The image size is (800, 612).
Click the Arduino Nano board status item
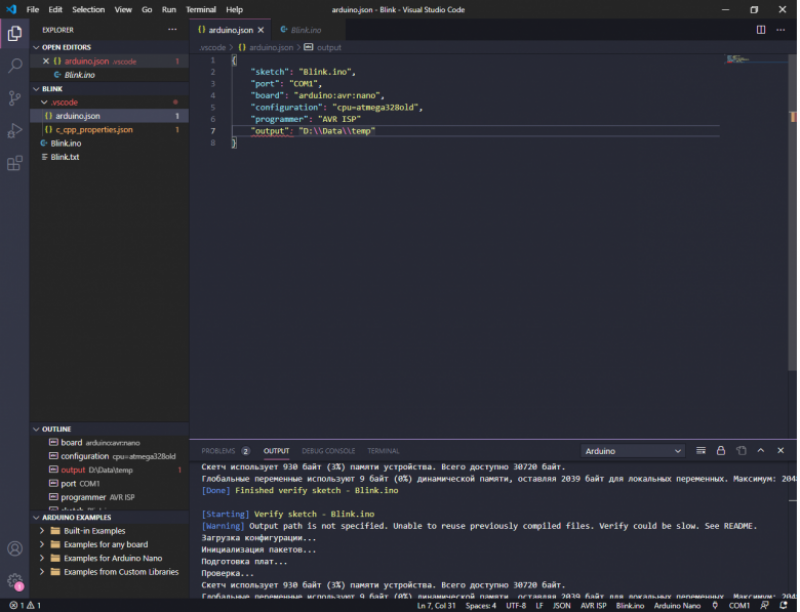point(677,605)
